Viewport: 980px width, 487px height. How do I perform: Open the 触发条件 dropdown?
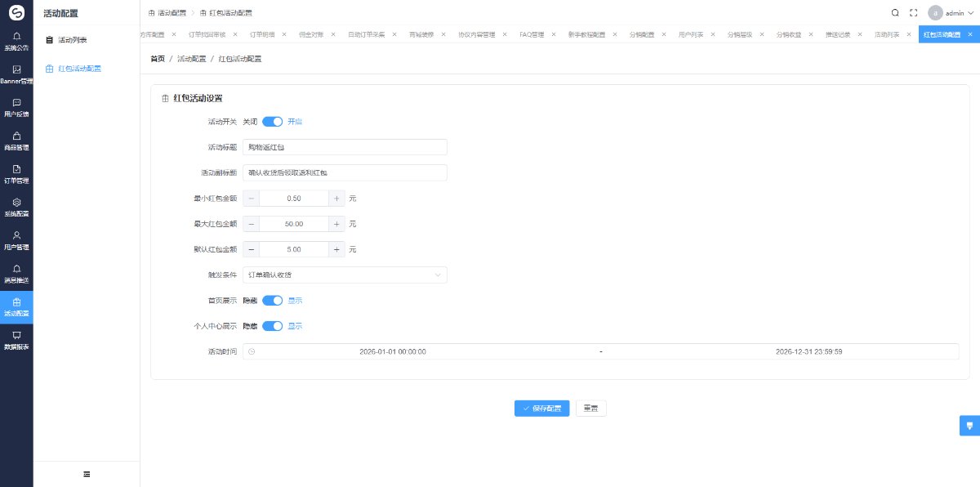(345, 275)
